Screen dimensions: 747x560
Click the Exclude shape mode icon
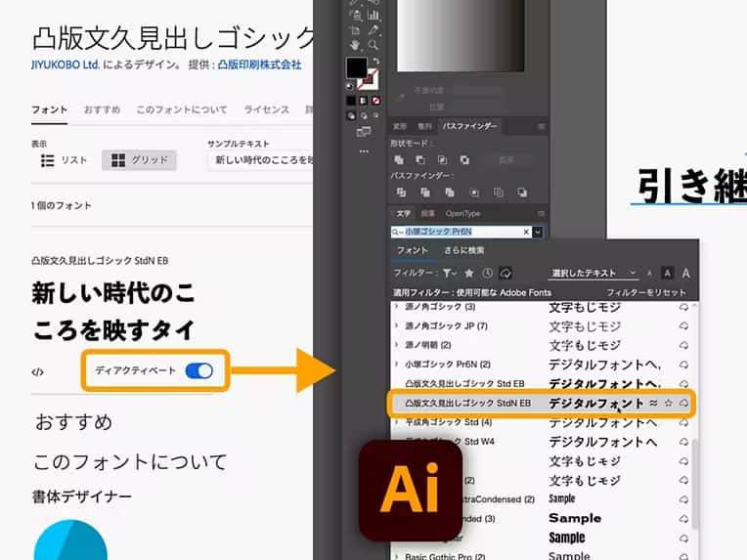click(464, 159)
